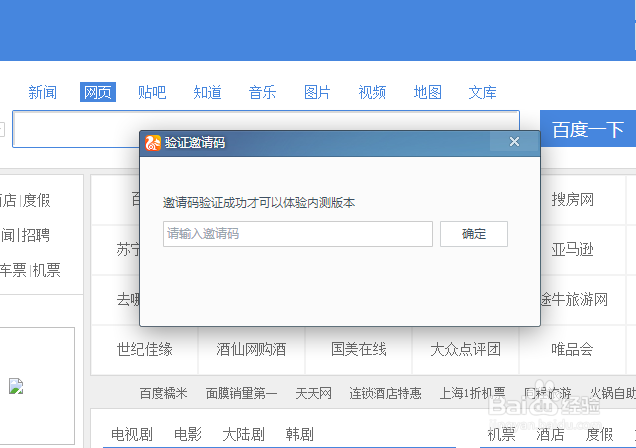Screen dimensions: 636x448
Task: Select the 电视剧 category tab
Action: [x=132, y=434]
